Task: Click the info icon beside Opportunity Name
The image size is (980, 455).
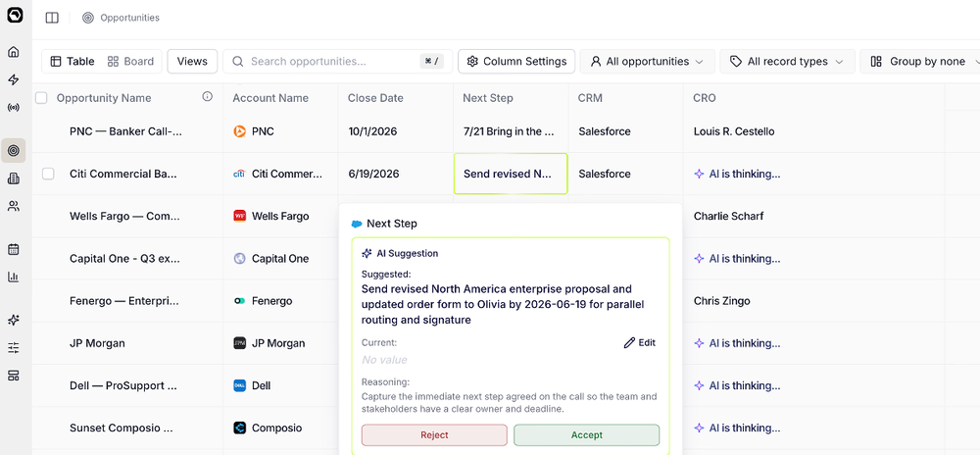Action: click(x=208, y=97)
